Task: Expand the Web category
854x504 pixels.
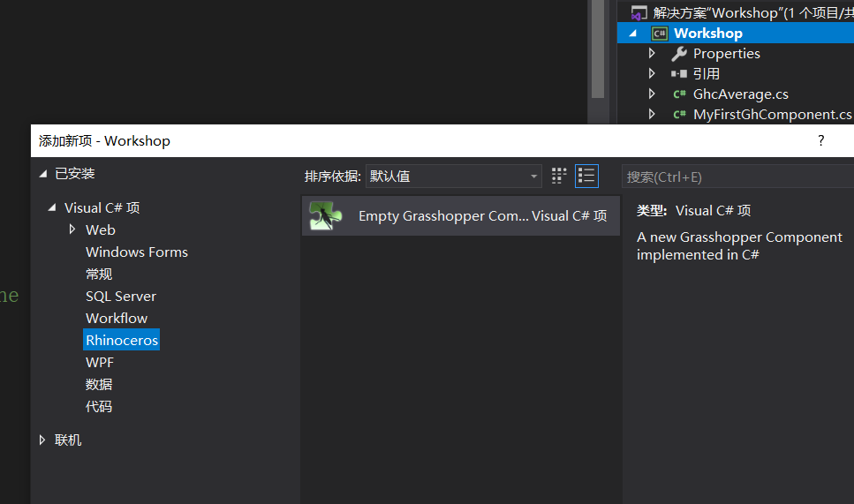Action: (x=72, y=229)
